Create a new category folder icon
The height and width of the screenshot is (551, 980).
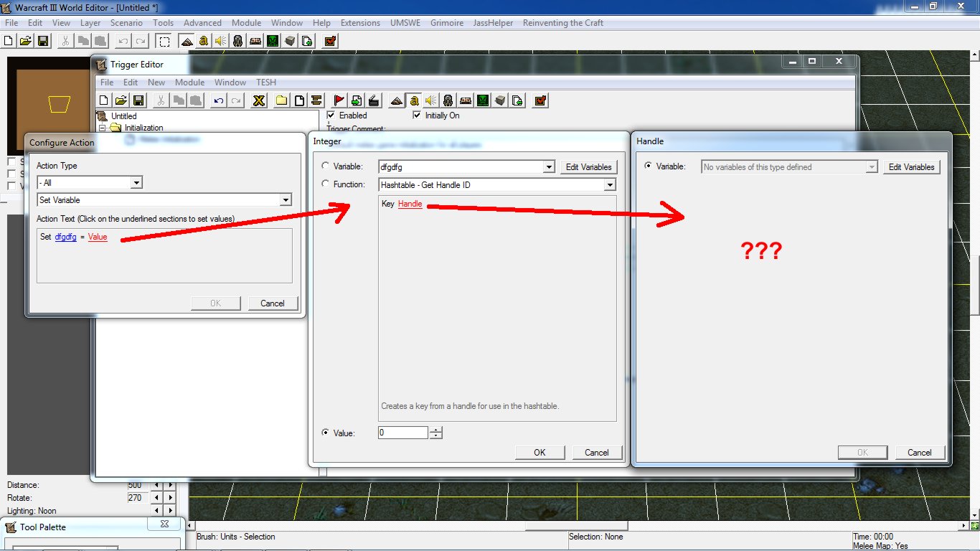[282, 100]
